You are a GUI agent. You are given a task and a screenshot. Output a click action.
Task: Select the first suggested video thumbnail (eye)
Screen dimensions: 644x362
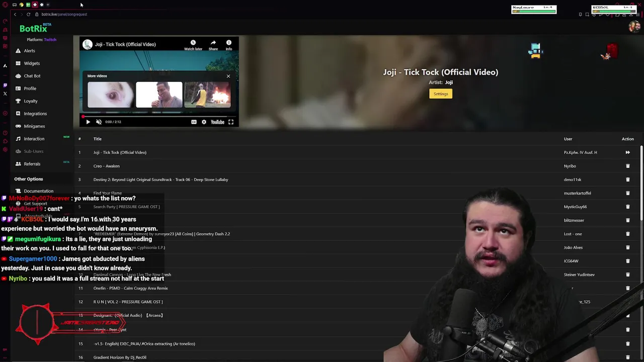[111, 95]
